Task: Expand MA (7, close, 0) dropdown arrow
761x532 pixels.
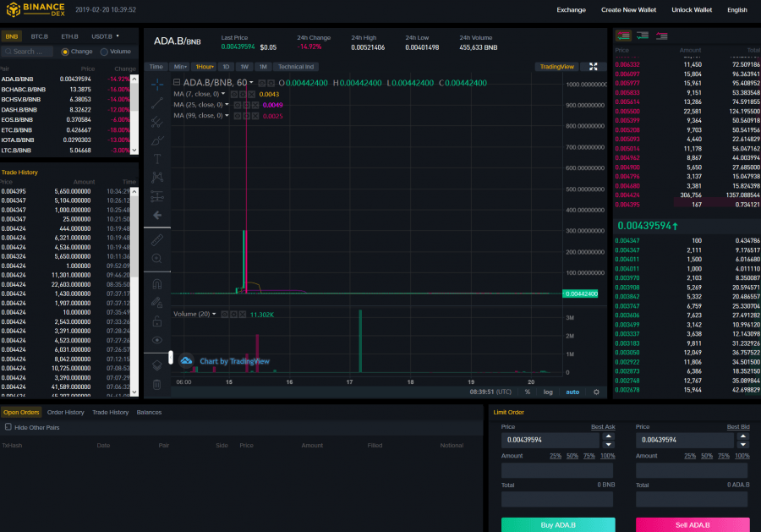Action: click(223, 94)
